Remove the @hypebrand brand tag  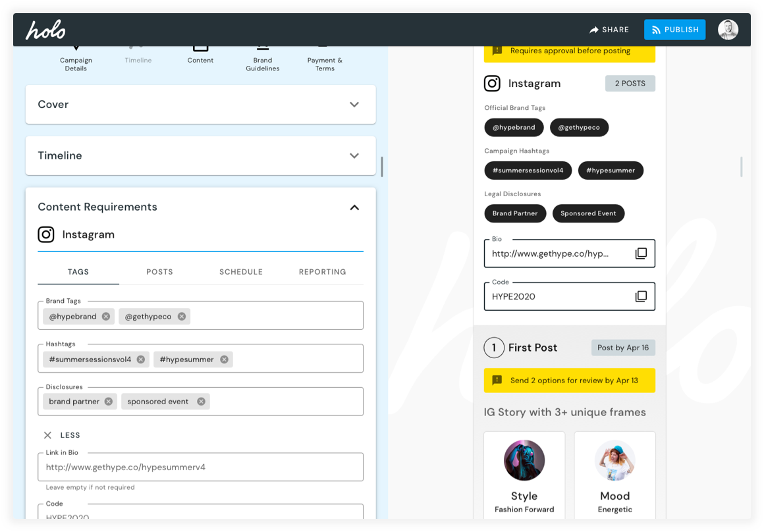pos(106,317)
